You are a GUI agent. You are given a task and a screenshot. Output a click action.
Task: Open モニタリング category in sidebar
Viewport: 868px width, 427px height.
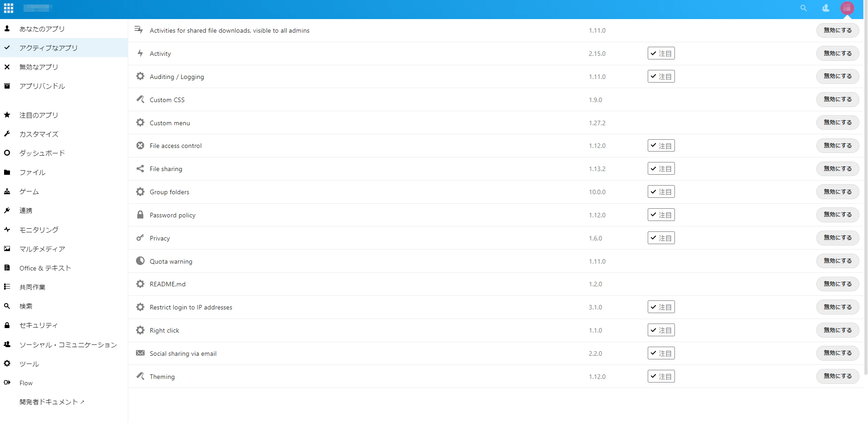[x=64, y=230]
